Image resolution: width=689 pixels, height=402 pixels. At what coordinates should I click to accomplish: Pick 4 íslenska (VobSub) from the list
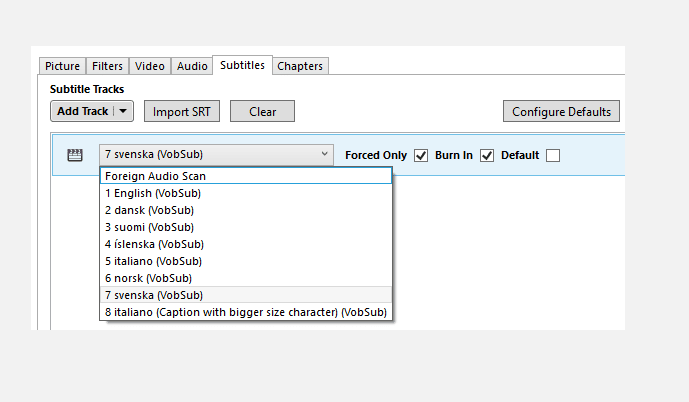pos(154,244)
